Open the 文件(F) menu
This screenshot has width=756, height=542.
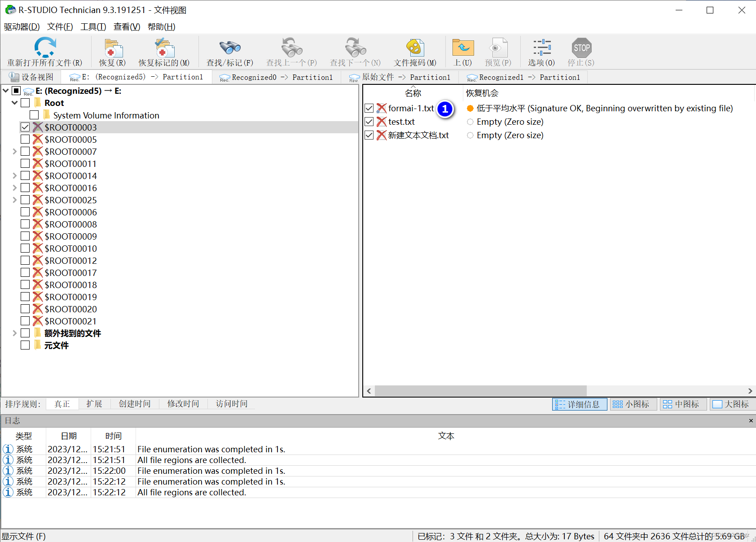pos(60,26)
